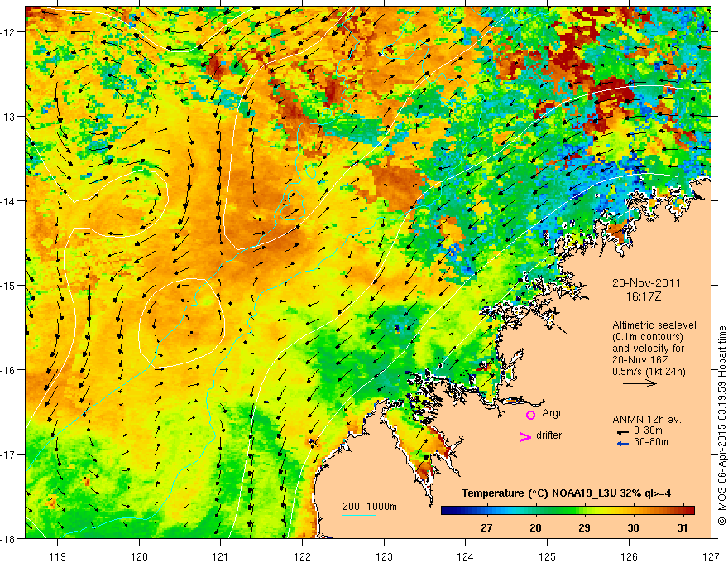Click the IMOS copyright timestamp text

(721, 425)
